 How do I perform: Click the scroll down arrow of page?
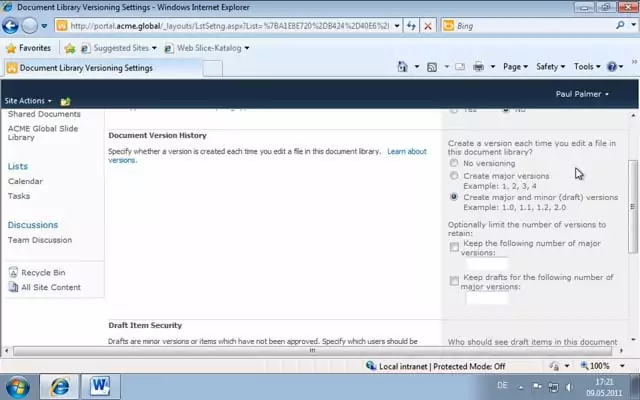(633, 340)
